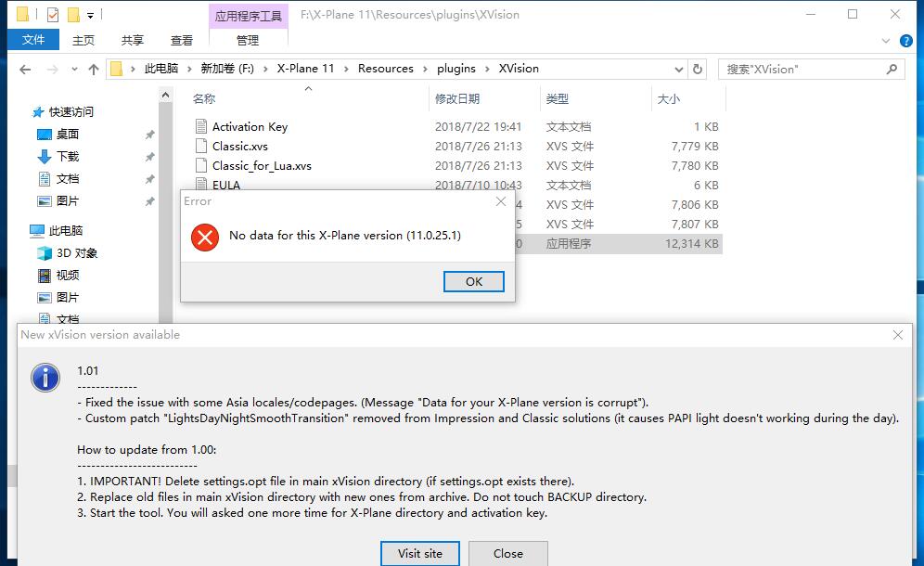The height and width of the screenshot is (566, 924).
Task: Expand chevron after X-Plane 11 in breadcrumb
Action: tap(346, 69)
